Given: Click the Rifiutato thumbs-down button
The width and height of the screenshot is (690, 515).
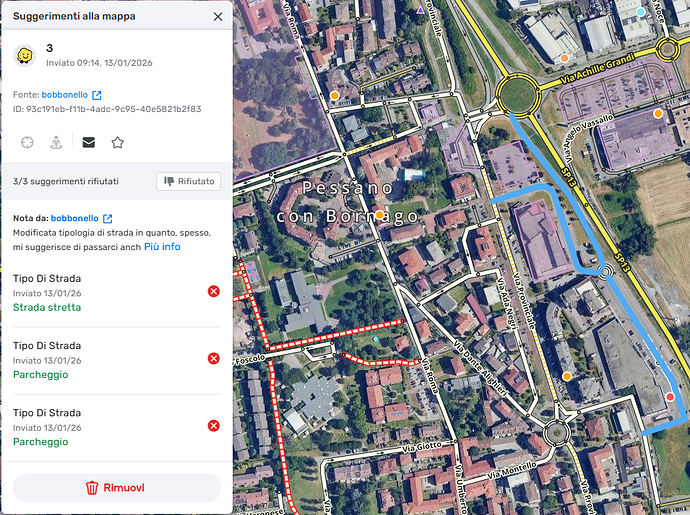Looking at the screenshot, I should coord(189,181).
